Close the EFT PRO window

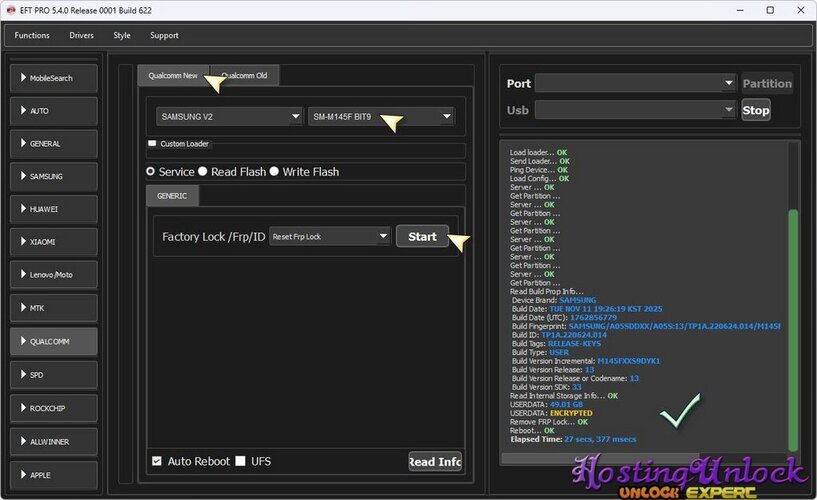(x=801, y=10)
